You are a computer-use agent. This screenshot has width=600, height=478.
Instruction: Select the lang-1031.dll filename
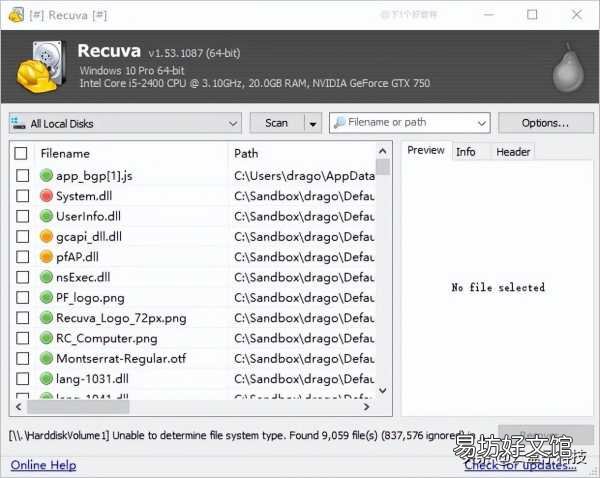coord(92,379)
